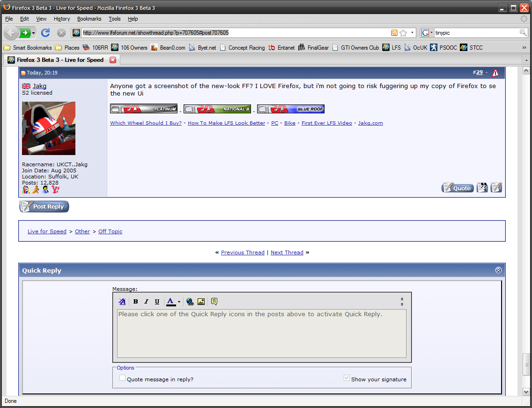Click the Multi-Quote icon on post 29
532x408 pixels.
pyautogui.click(x=482, y=187)
